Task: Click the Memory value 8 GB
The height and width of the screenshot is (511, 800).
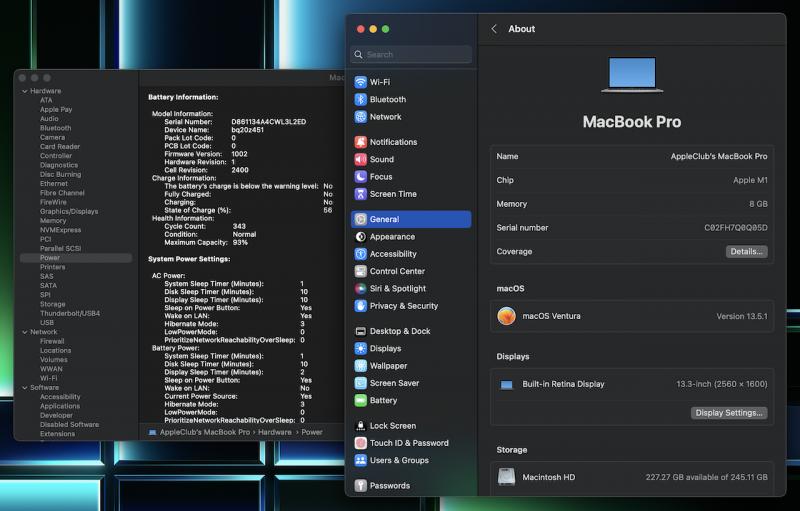Action: click(758, 204)
